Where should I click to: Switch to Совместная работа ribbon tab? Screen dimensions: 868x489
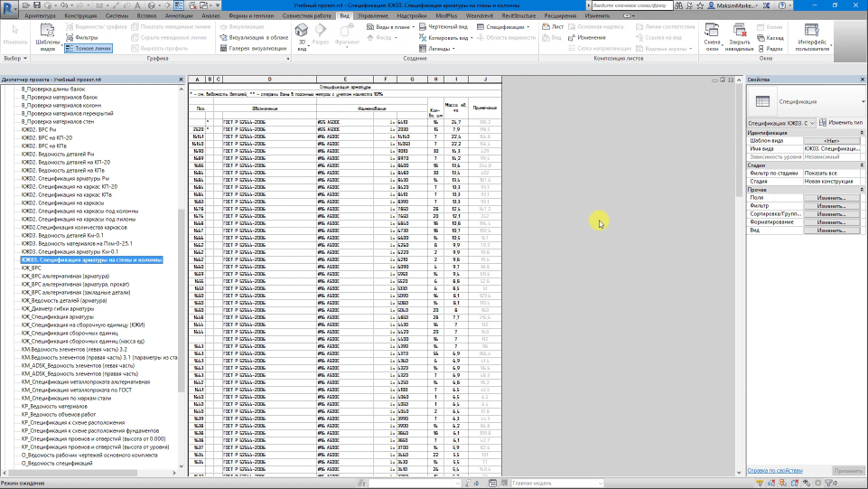click(x=307, y=15)
